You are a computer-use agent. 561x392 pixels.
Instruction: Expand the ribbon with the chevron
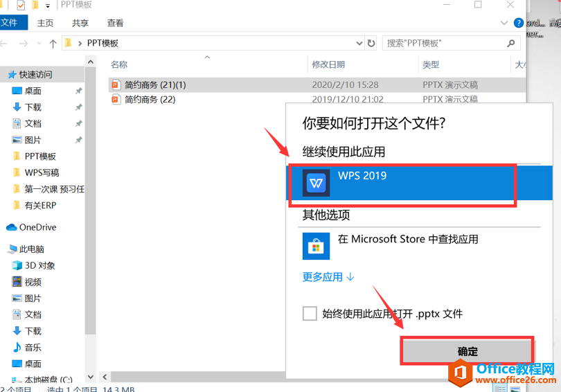(x=504, y=24)
